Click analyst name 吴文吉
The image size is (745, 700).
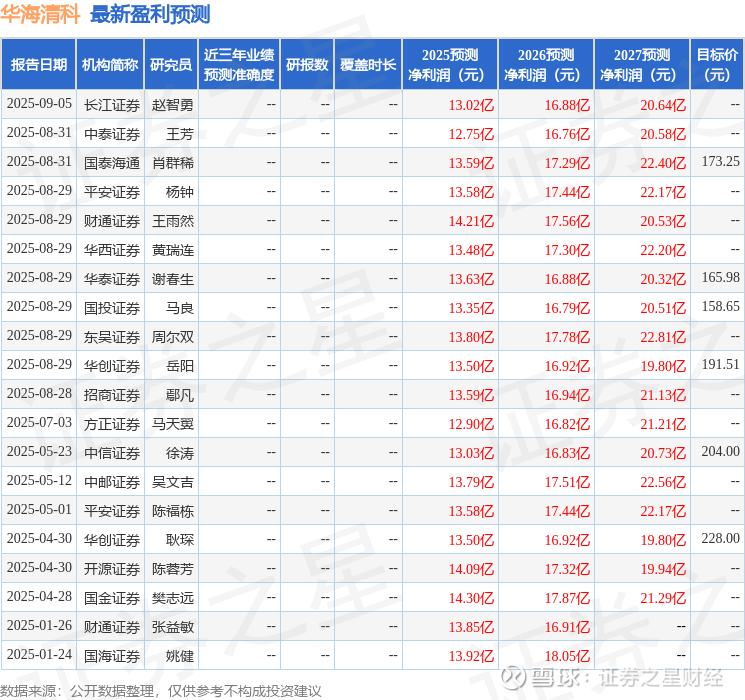click(173, 482)
